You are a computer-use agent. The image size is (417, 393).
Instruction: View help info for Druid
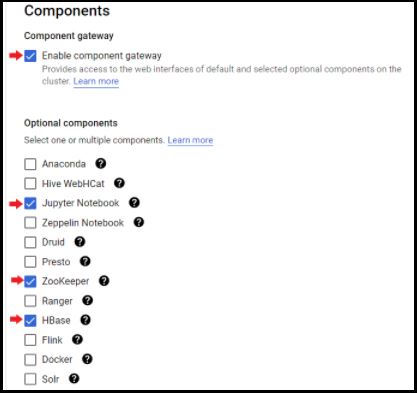(x=80, y=242)
